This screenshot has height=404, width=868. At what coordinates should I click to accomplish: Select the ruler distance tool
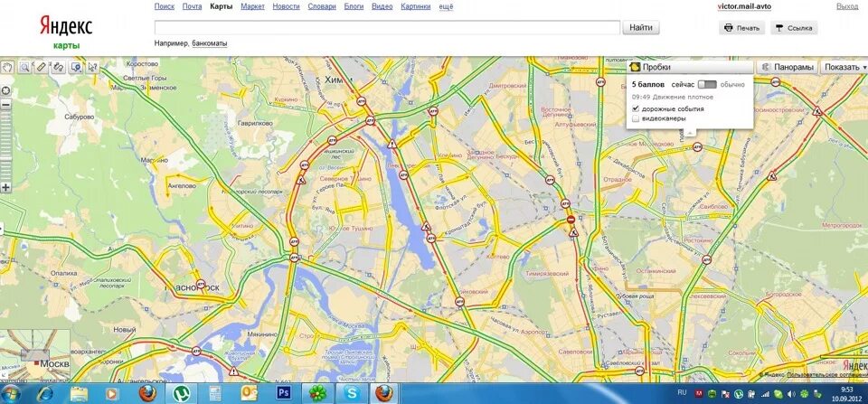[41, 67]
